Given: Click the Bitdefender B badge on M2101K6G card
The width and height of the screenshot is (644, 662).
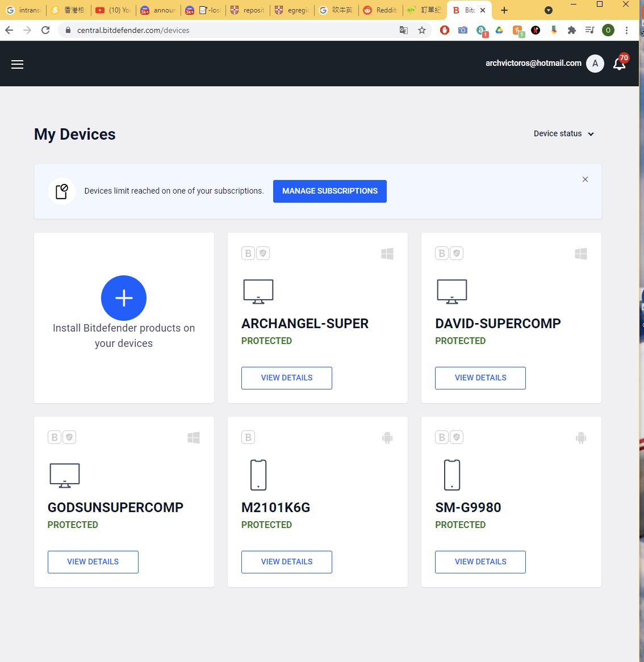Looking at the screenshot, I should click(x=248, y=437).
